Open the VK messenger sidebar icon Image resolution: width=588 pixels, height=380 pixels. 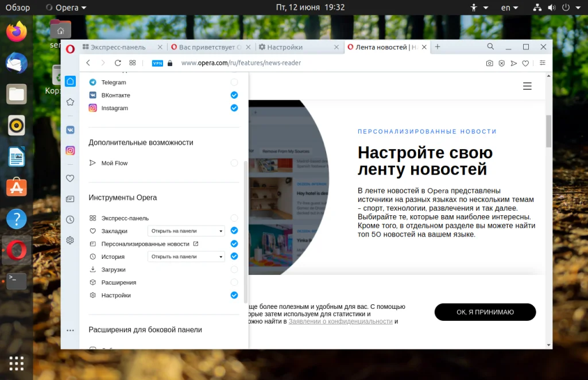(70, 130)
